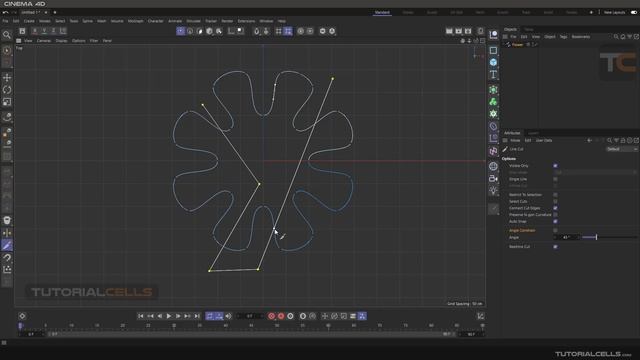The width and height of the screenshot is (640, 360).
Task: Click the Light object icon
Action: [x=493, y=191]
